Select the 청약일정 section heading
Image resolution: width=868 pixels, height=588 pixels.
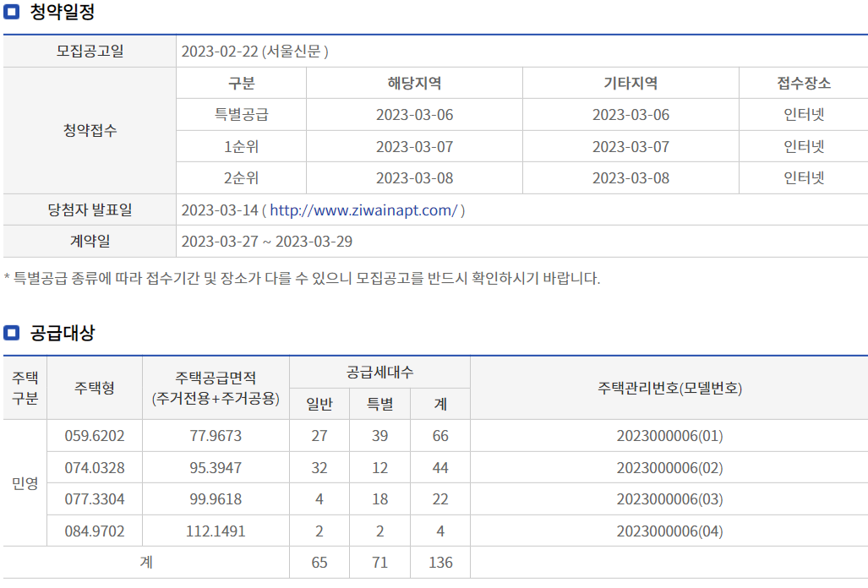[x=63, y=12]
